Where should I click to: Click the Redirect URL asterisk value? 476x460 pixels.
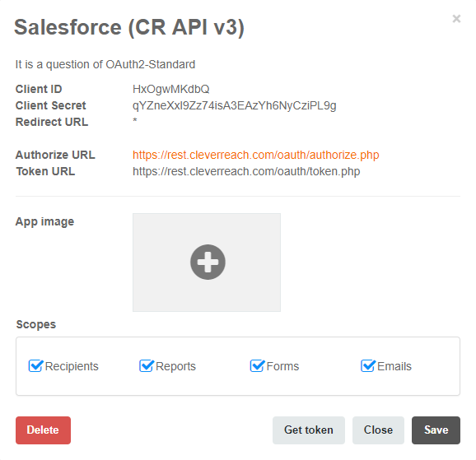point(135,120)
